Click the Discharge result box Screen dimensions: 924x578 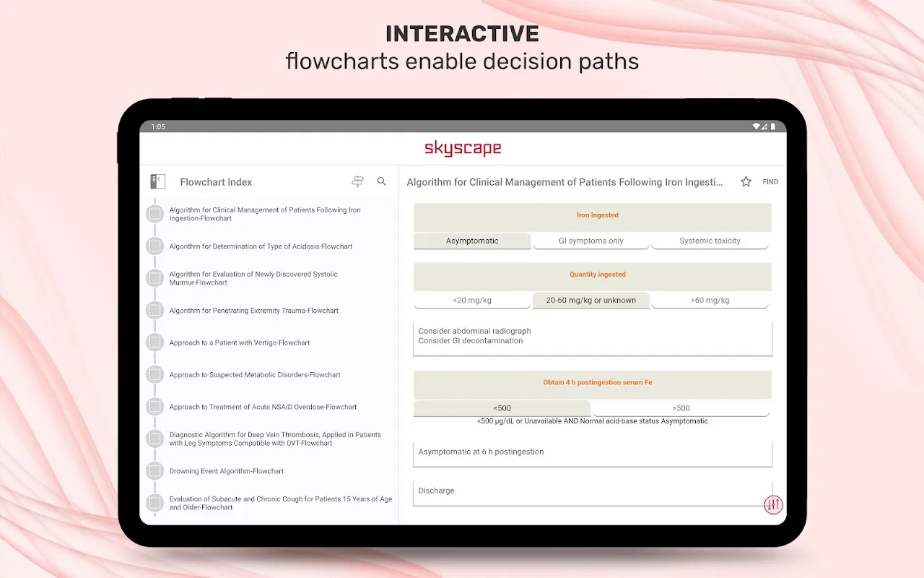point(592,491)
